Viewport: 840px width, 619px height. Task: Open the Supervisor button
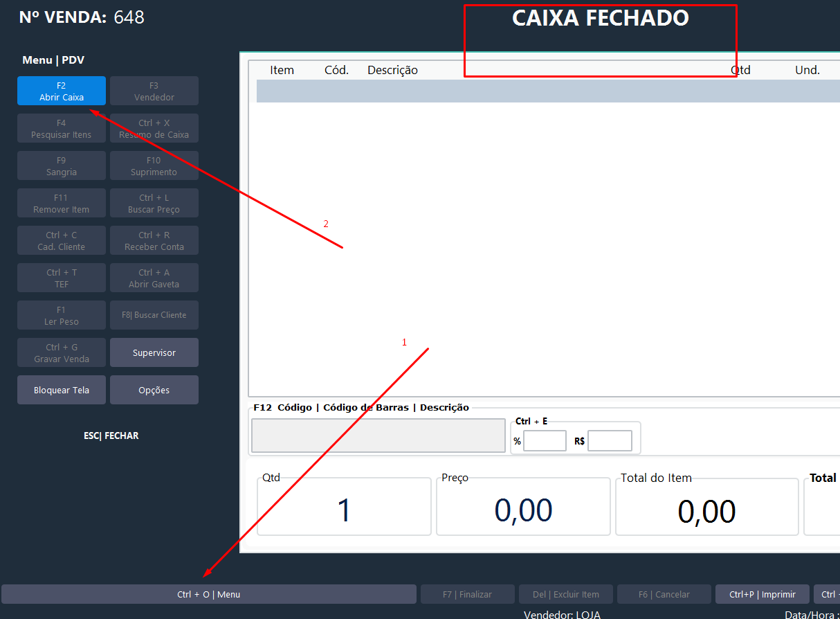click(x=154, y=352)
